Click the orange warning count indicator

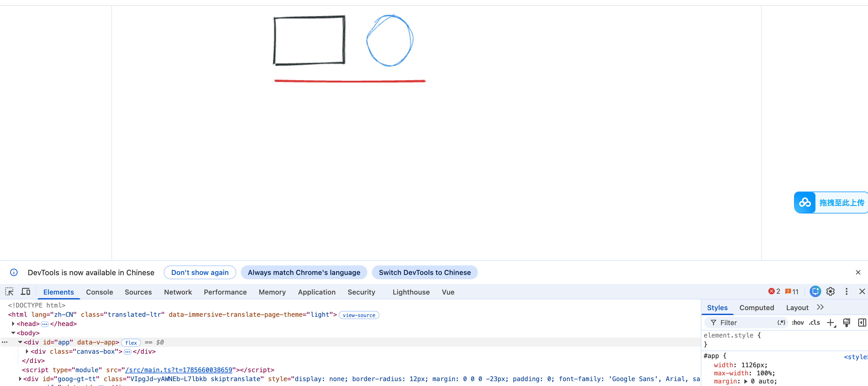(792, 291)
